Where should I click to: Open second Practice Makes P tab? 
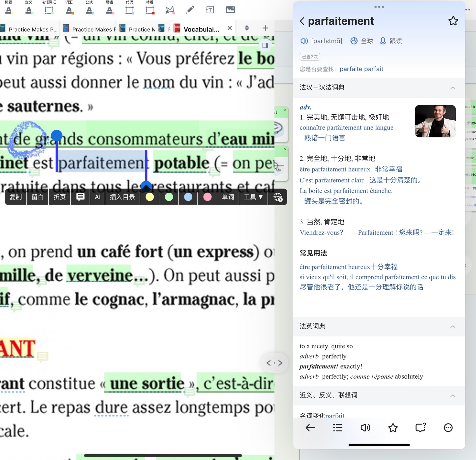89,29
